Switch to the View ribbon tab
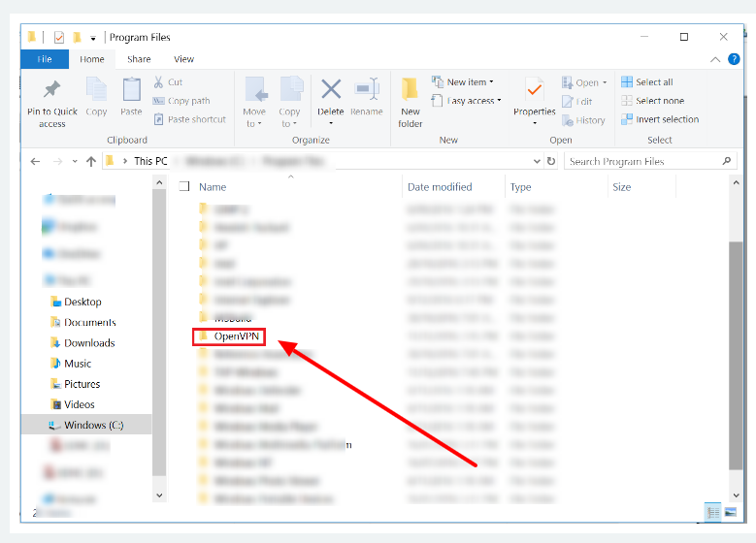The image size is (756, 543). click(183, 59)
